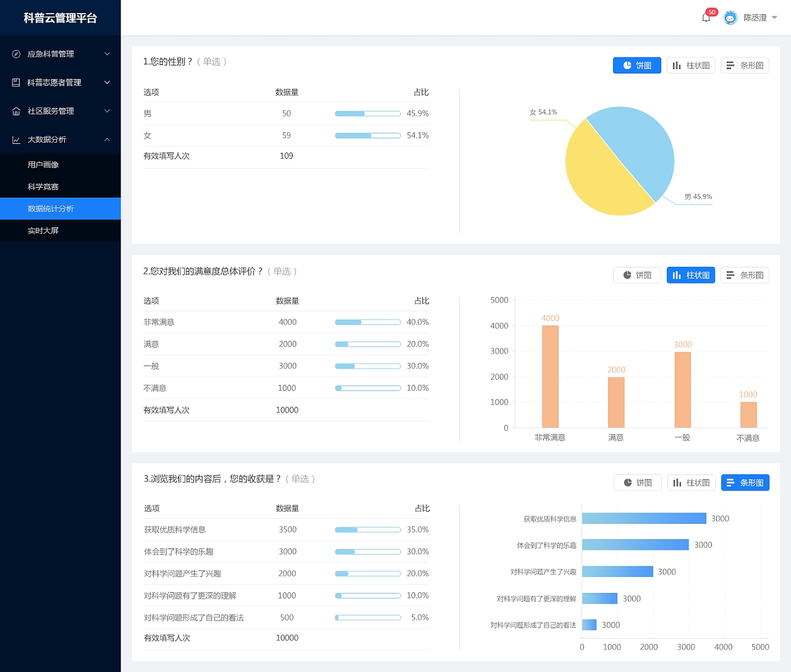This screenshot has width=791, height=672.
Task: Switch question 2 满意度 to 饼图
Action: coord(637,275)
